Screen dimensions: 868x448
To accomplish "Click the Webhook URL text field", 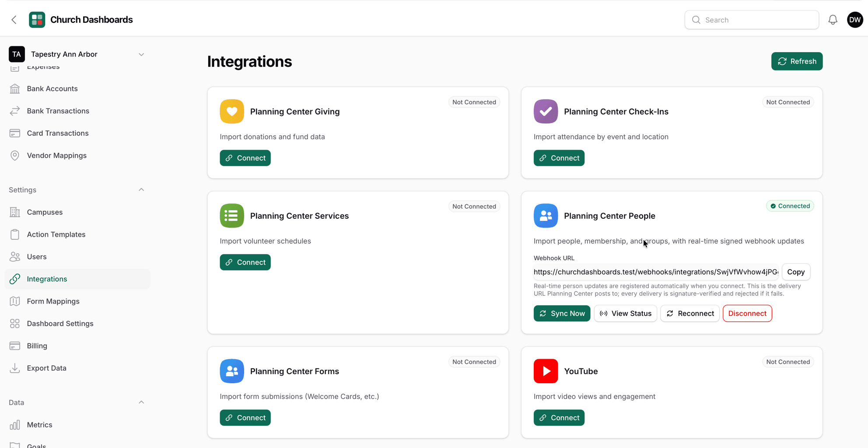I will (656, 272).
